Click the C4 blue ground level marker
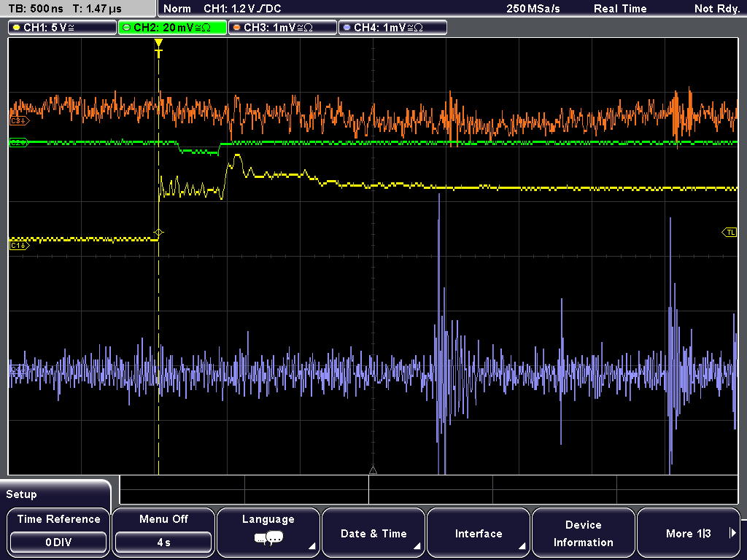Image resolution: width=747 pixels, height=560 pixels. click(x=18, y=370)
